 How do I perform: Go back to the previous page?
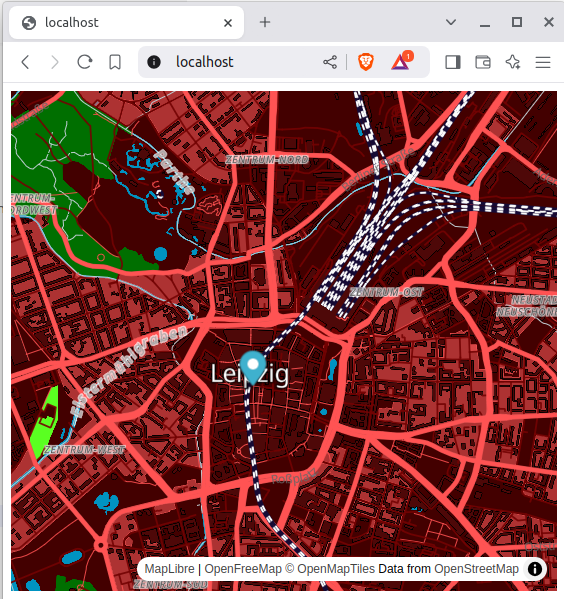(25, 62)
